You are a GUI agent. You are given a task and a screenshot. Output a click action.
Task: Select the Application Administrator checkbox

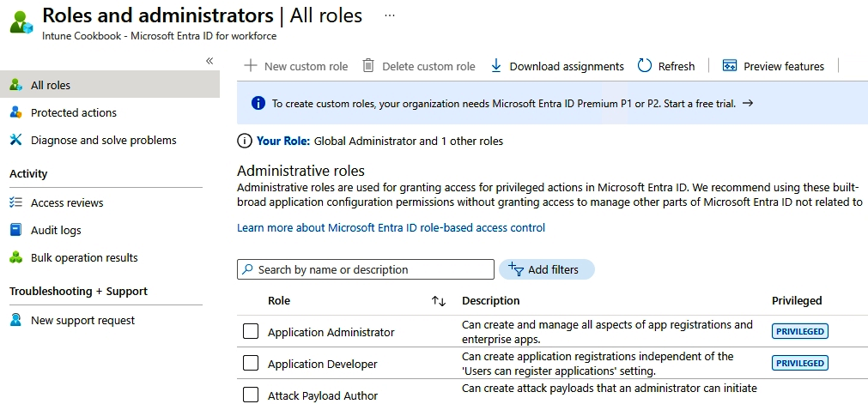[251, 331]
